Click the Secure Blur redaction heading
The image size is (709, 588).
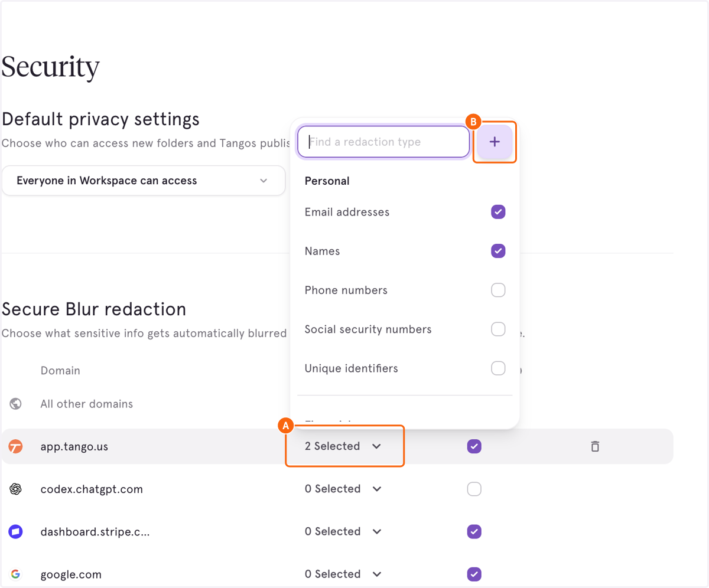tap(94, 309)
